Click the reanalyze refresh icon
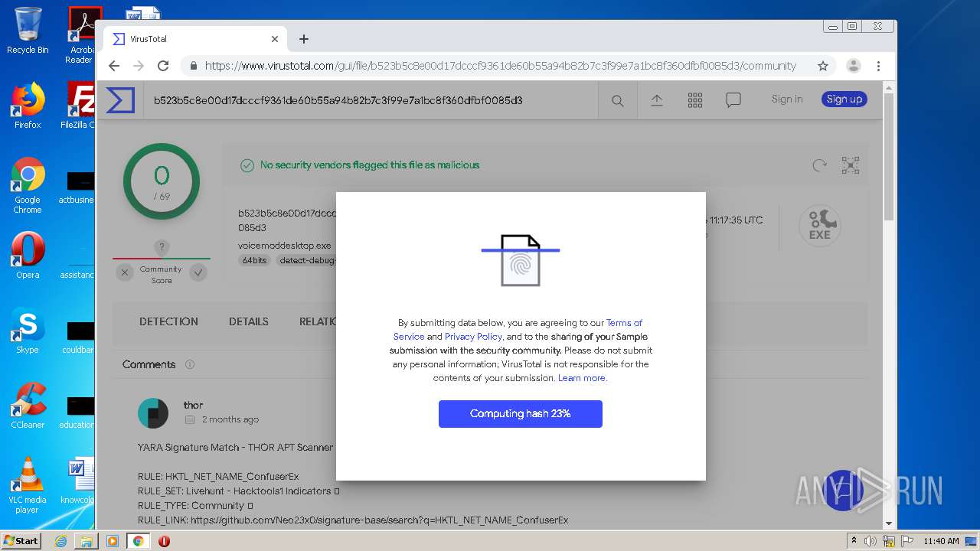The width and height of the screenshot is (980, 551). coord(820,165)
